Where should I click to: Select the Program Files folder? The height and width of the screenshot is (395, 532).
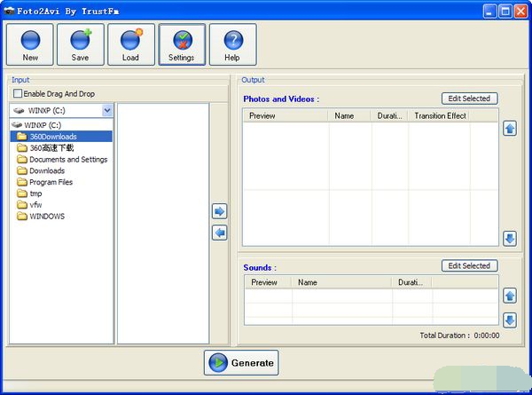coord(51,182)
